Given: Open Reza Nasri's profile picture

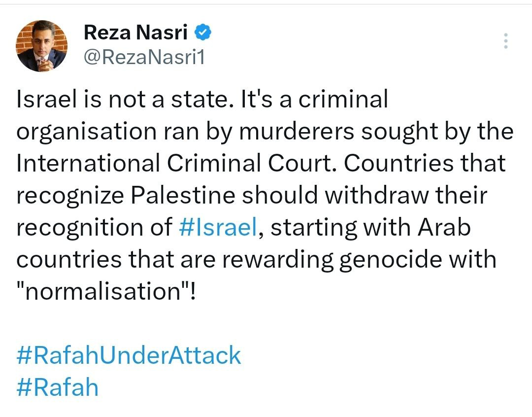Looking at the screenshot, I should 42,46.
